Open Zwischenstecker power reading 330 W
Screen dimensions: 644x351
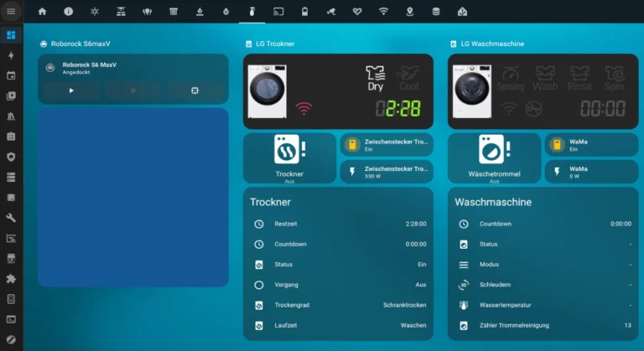click(387, 172)
